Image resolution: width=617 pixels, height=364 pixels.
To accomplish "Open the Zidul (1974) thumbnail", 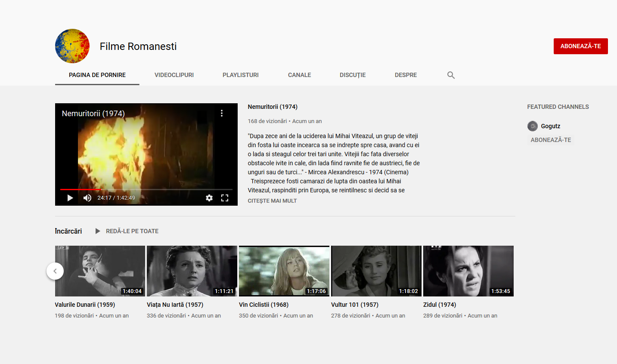I will pyautogui.click(x=468, y=271).
